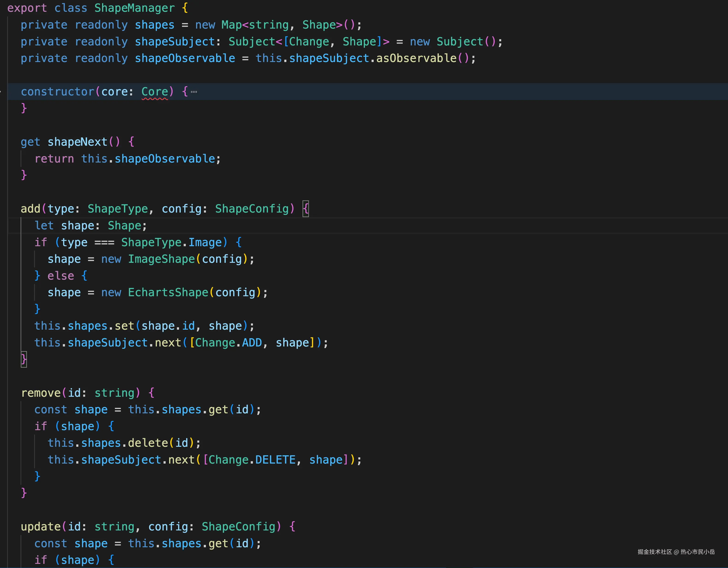This screenshot has height=568, width=728.
Task: Click the delete call on this.shapes
Action: tap(148, 443)
